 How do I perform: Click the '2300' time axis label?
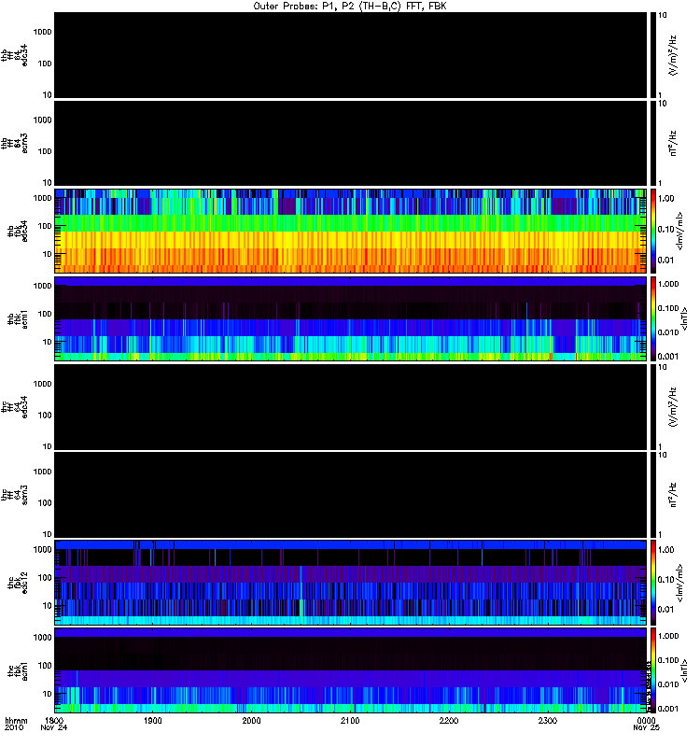548,721
